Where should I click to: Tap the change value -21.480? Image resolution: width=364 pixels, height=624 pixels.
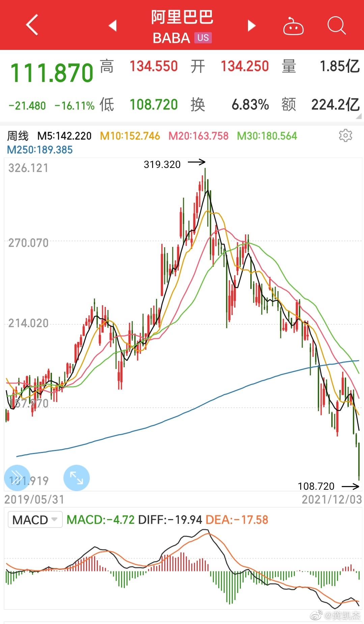click(27, 106)
